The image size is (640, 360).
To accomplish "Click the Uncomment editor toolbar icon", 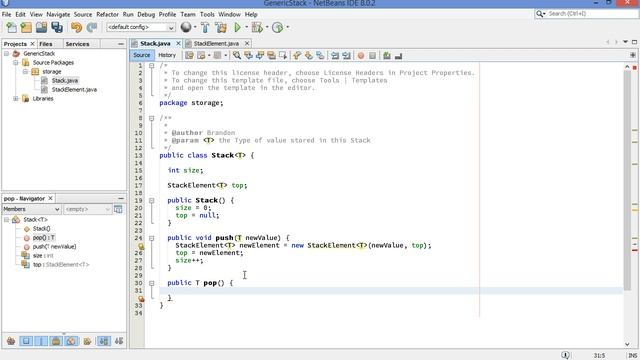I will click(398, 55).
